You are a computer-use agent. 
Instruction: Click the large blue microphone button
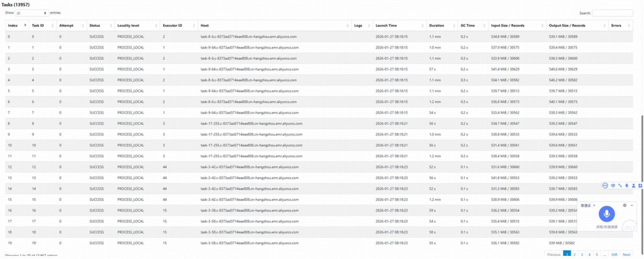pyautogui.click(x=607, y=214)
